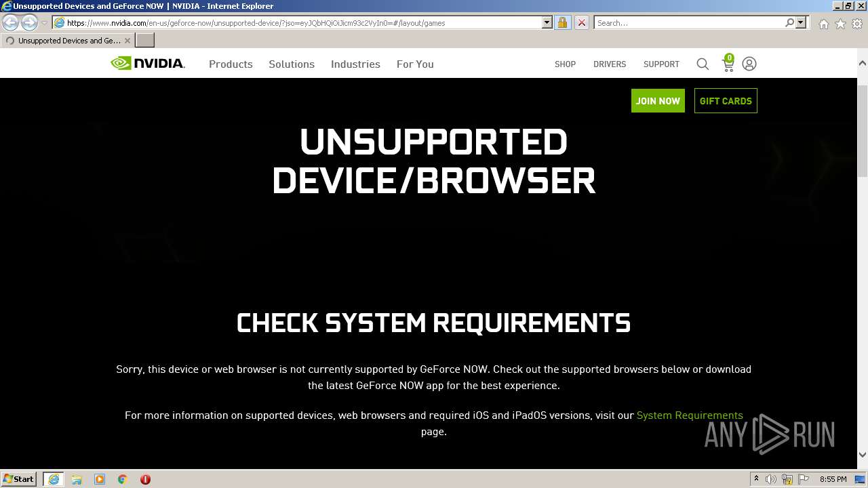
Task: Go to the SUPPORT link
Action: [661, 64]
